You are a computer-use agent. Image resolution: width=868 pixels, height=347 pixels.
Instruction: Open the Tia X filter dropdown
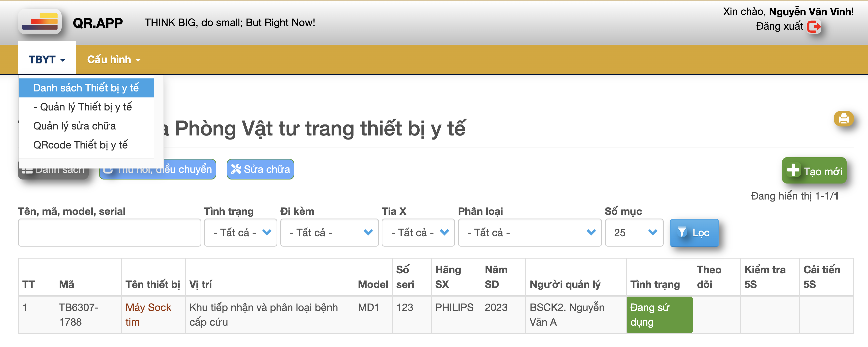(x=418, y=233)
